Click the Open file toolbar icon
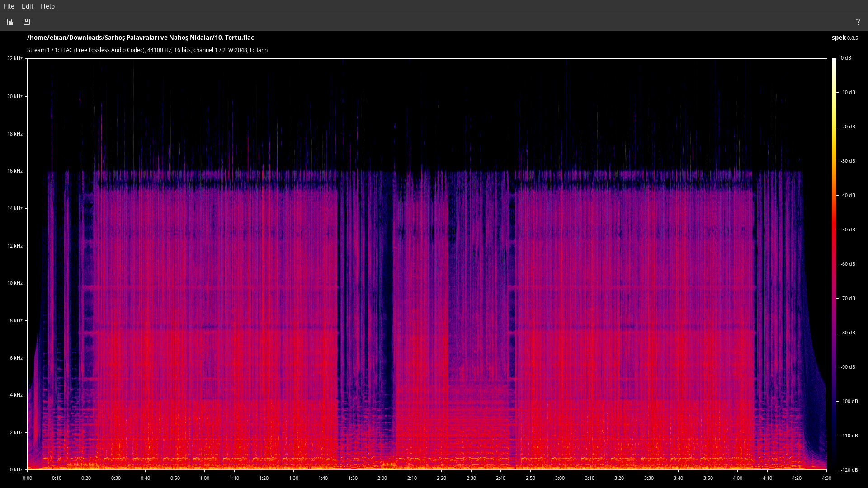868x488 pixels. 10,22
